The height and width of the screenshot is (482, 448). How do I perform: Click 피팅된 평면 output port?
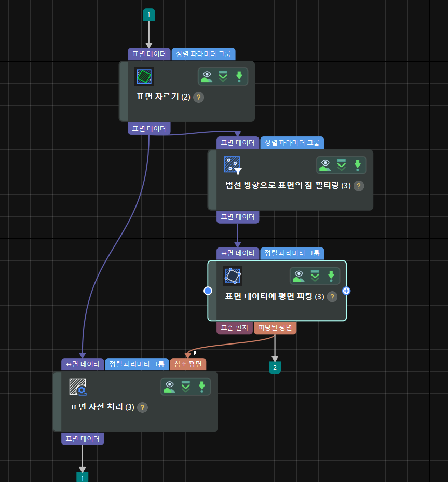(275, 328)
